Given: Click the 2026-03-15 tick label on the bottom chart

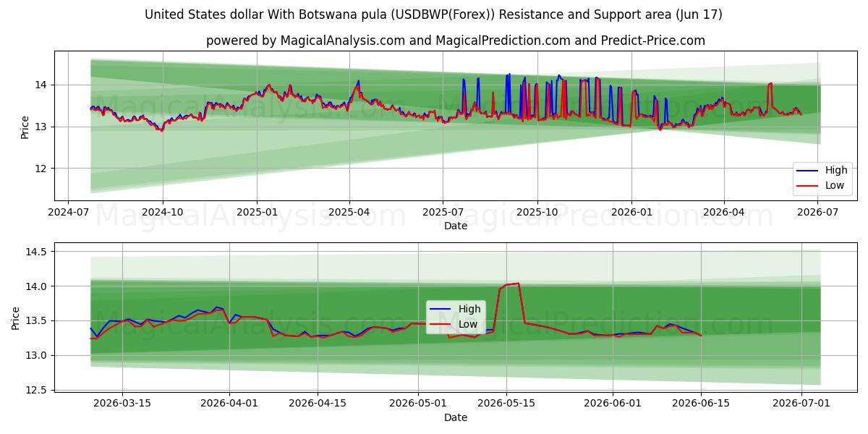Looking at the screenshot, I should (x=122, y=404).
